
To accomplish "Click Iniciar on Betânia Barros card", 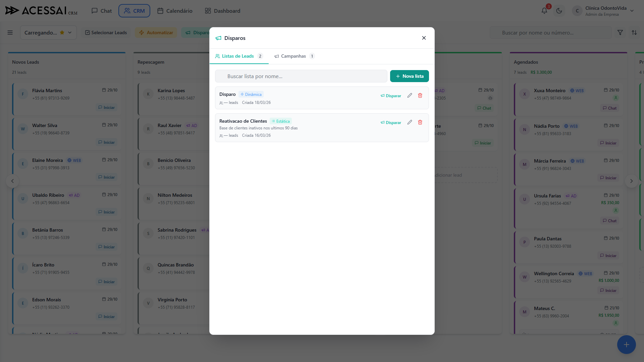I will click(x=106, y=247).
